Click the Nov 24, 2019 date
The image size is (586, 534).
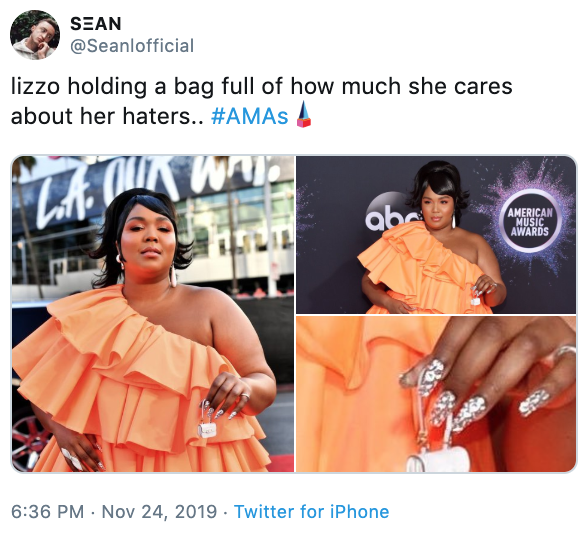point(159,512)
